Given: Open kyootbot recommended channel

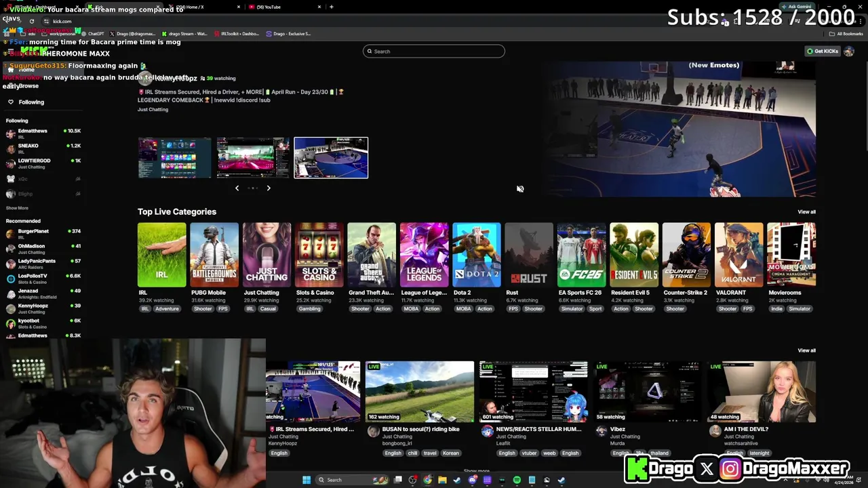Looking at the screenshot, I should click(43, 323).
